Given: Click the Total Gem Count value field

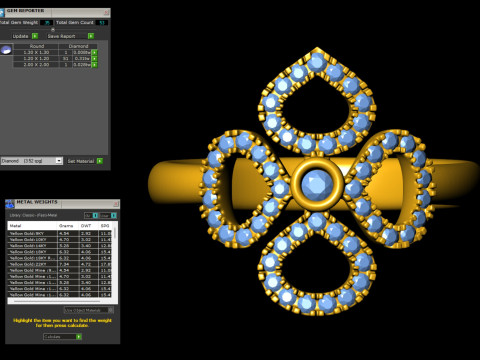Looking at the screenshot, I should point(102,23).
